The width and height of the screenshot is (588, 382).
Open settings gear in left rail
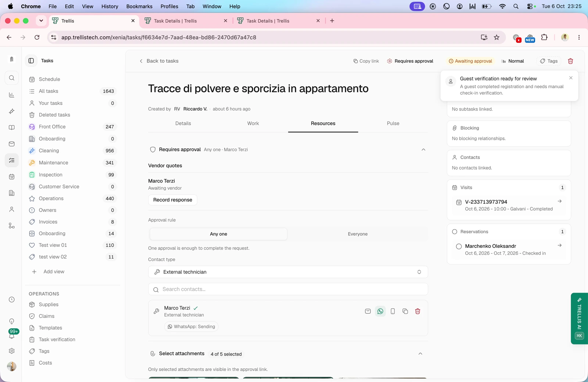tap(12, 351)
